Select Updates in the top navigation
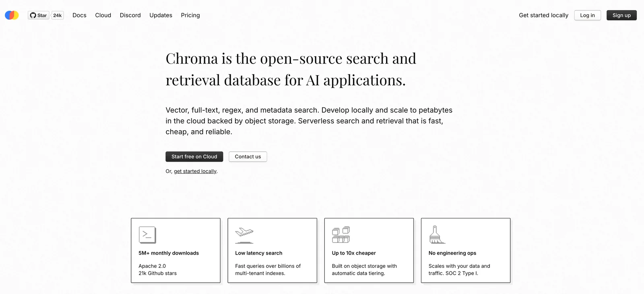This screenshot has width=644, height=294. point(161,15)
